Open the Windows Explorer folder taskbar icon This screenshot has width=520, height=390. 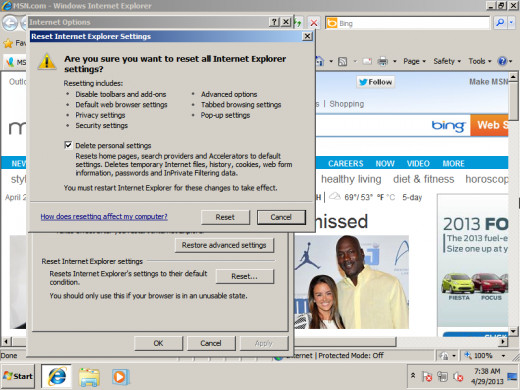tap(89, 377)
